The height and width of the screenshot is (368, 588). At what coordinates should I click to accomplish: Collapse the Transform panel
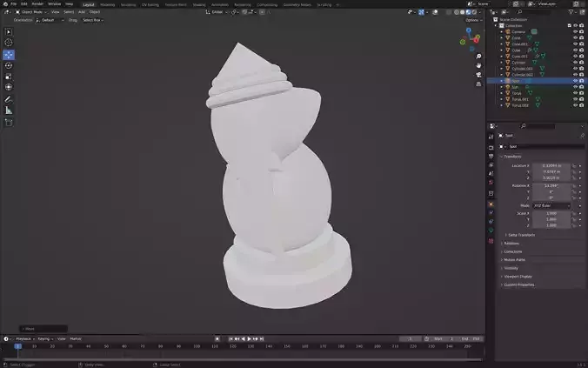click(512, 157)
